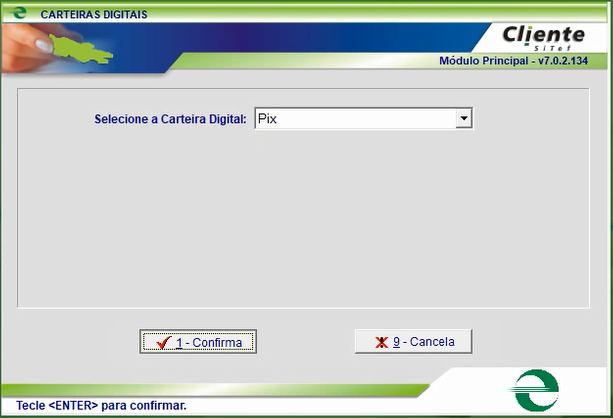This screenshot has width=613, height=418.
Task: Click the red X icon on Cancela
Action: coord(381,342)
